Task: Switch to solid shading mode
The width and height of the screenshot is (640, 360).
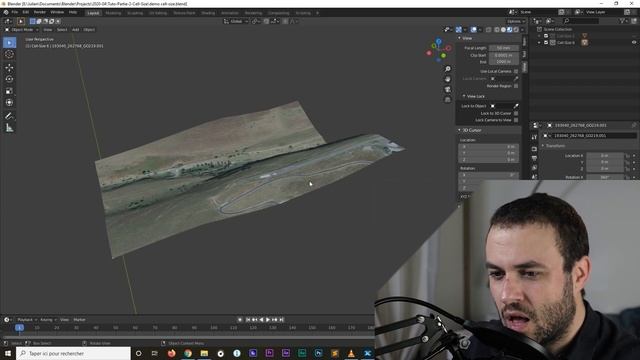Action: pyautogui.click(x=503, y=29)
